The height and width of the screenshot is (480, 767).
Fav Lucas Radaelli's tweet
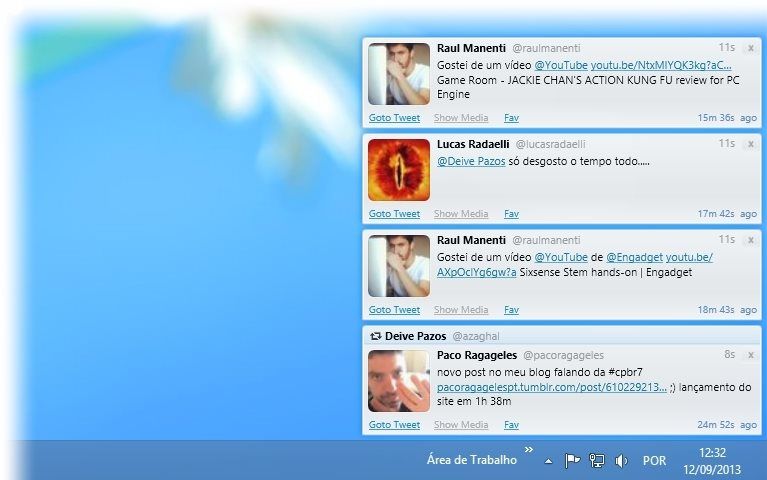pos(511,214)
